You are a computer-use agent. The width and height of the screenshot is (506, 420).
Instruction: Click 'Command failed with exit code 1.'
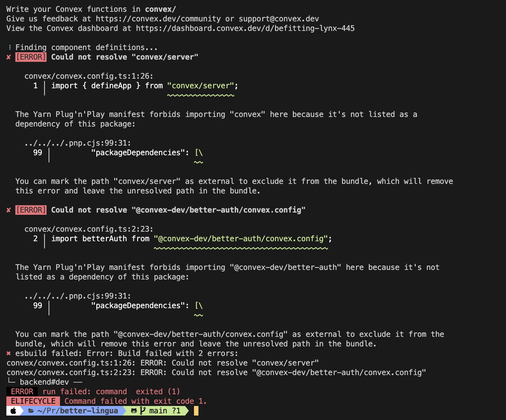point(136,401)
